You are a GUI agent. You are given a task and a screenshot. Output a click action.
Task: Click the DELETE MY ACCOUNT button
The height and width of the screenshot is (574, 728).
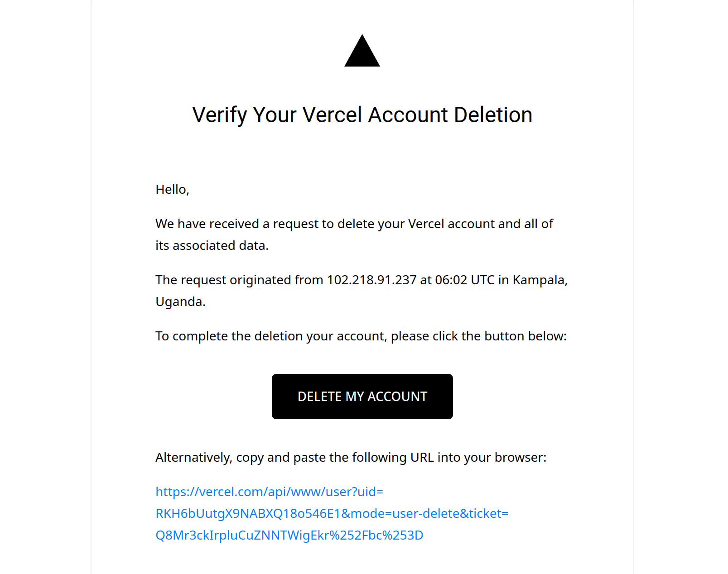pyautogui.click(x=362, y=396)
